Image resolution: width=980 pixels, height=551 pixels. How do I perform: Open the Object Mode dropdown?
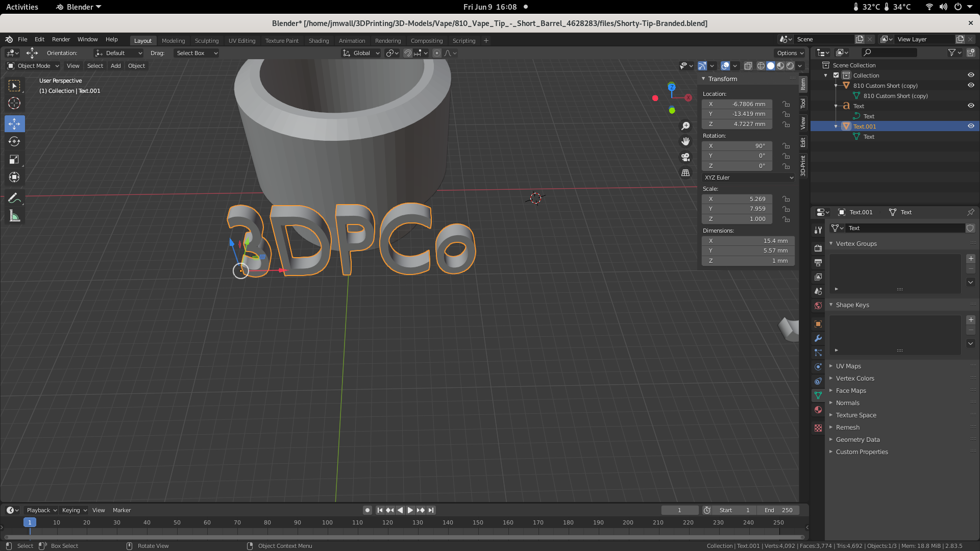click(33, 66)
